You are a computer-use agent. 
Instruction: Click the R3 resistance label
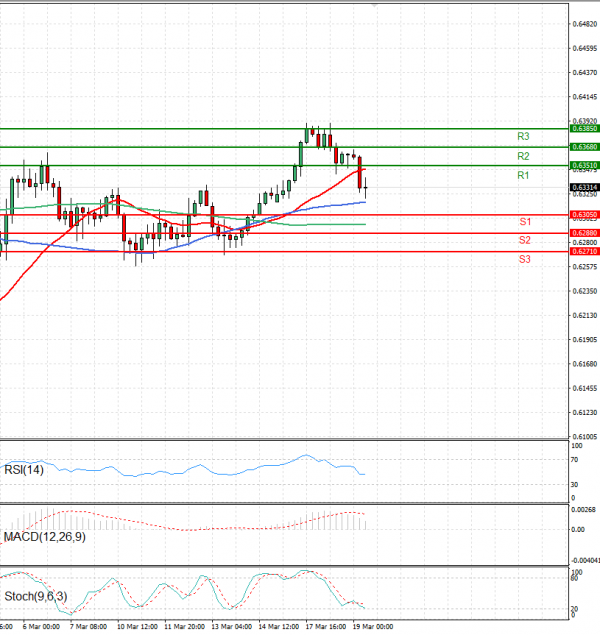[523, 136]
